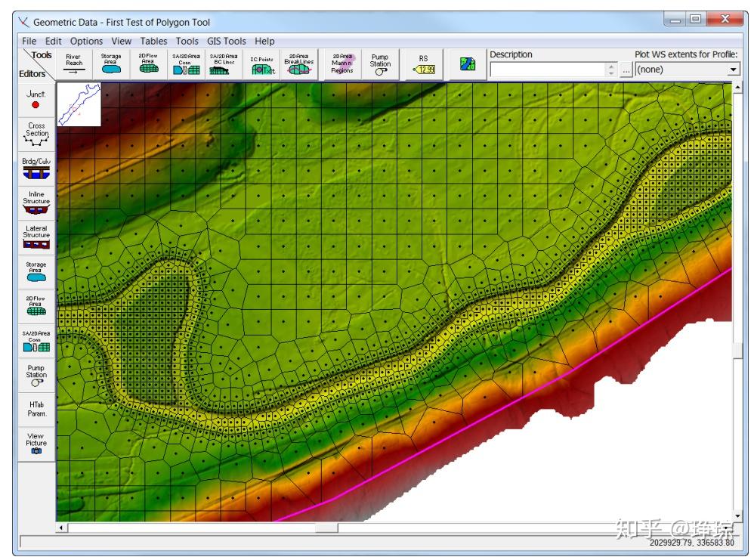This screenshot has width=754, height=560.
Task: Open the Tables menu
Action: click(x=153, y=41)
